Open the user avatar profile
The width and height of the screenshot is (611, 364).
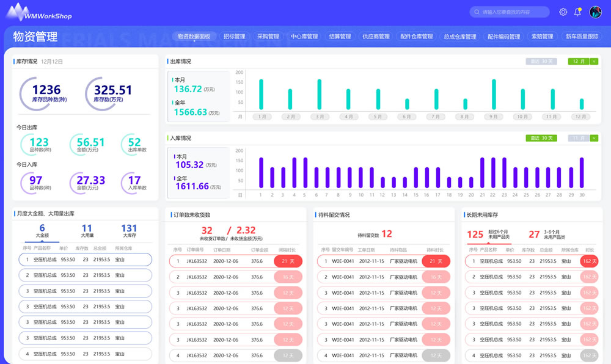pos(595,12)
